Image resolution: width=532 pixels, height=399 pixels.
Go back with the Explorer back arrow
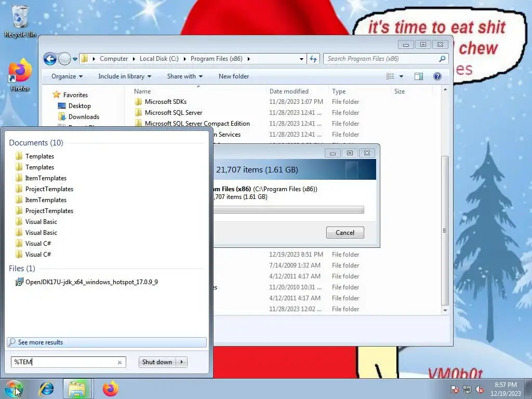coord(50,59)
